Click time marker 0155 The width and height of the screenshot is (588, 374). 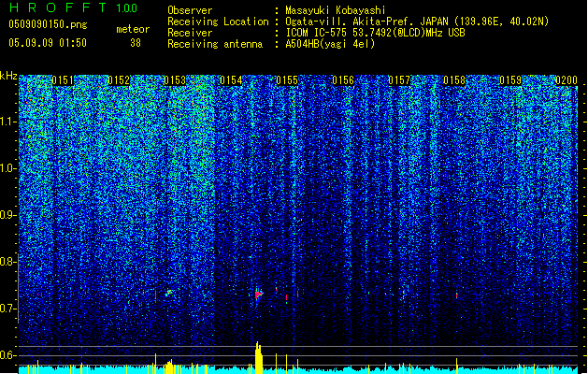tap(287, 80)
